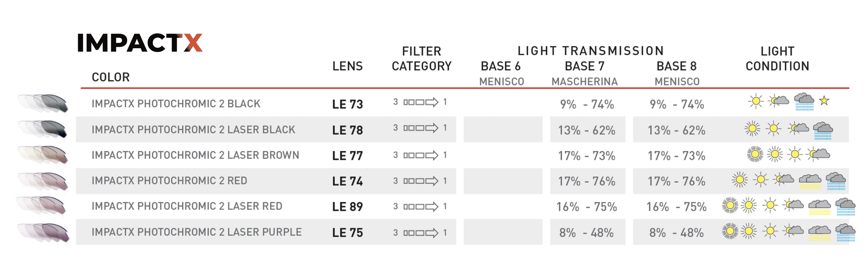This screenshot has height=278, width=868.
Task: Click the BASE 7 column header
Action: pos(585,66)
